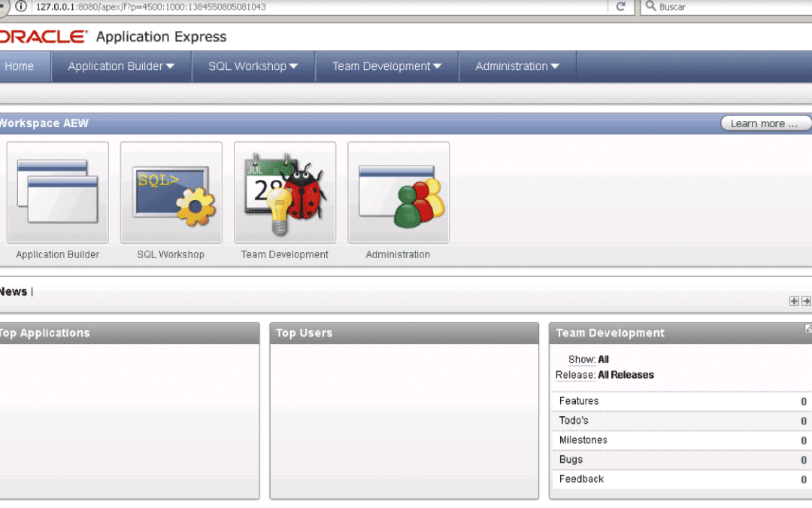Viewport: 812px width, 508px height.
Task: Open the Application Builder tab
Action: tap(121, 66)
